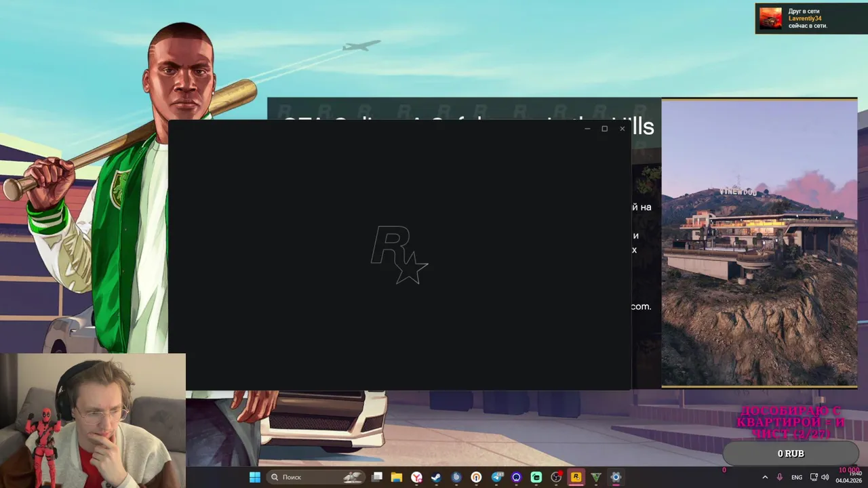Click the microphone tray icon

780,477
